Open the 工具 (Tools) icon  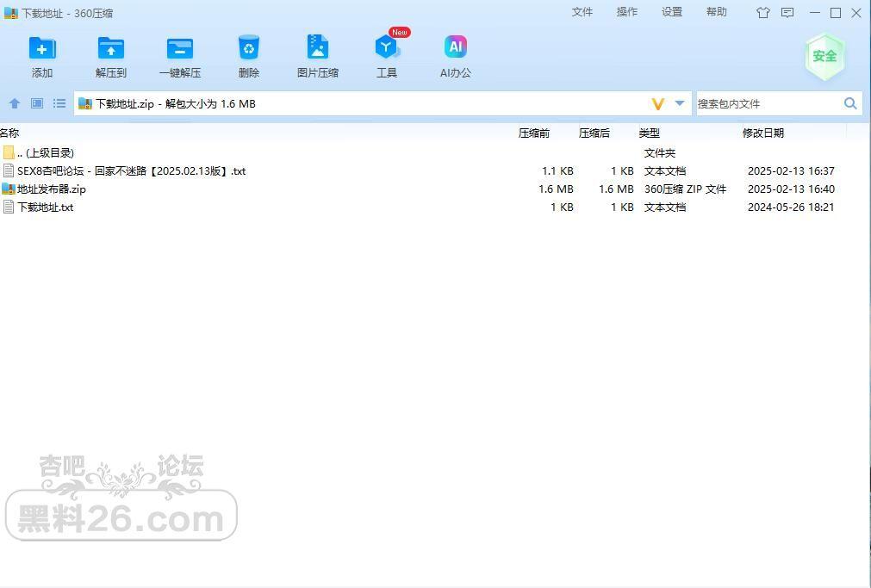(x=386, y=48)
